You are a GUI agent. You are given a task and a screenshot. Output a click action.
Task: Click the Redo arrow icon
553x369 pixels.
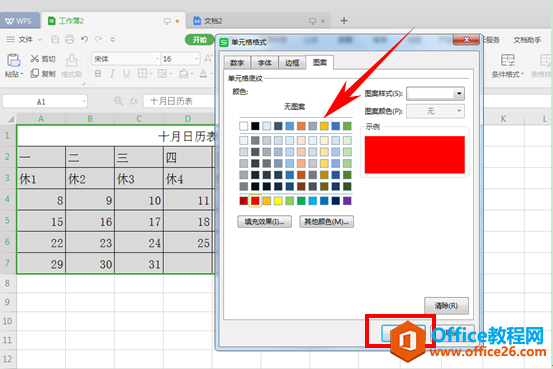pyautogui.click(x=98, y=39)
